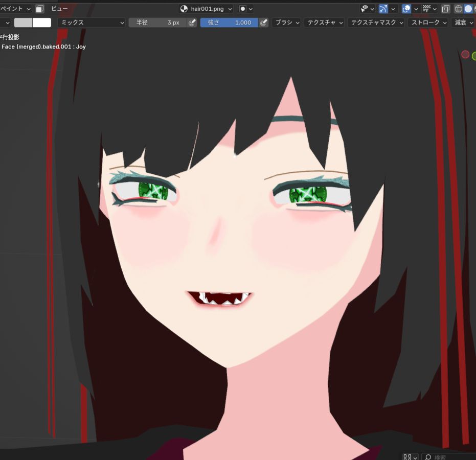Click the selectability and visibility eye-cursor icon
Image resolution: width=476 pixels, height=460 pixels.
(x=364, y=9)
